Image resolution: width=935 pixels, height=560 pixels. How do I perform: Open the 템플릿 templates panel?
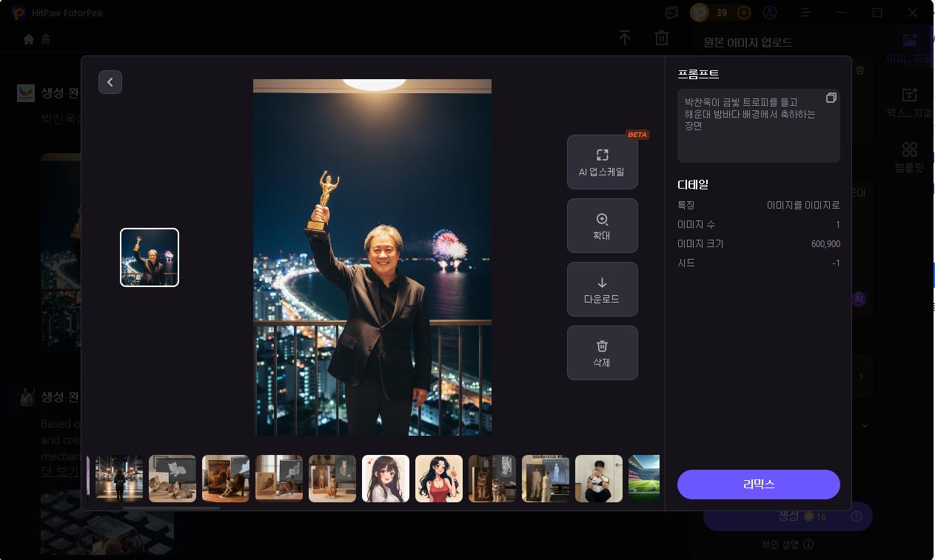(x=909, y=156)
